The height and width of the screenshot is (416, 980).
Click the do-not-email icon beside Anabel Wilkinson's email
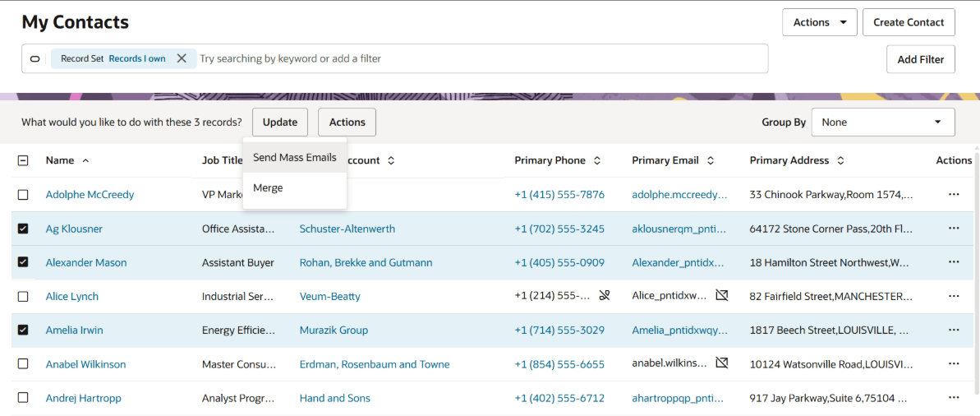tap(722, 363)
